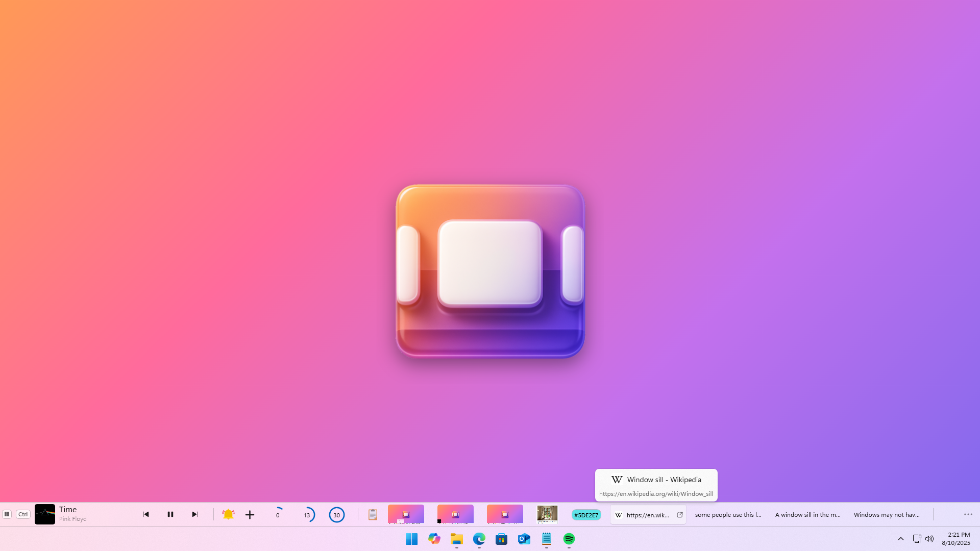This screenshot has height=551, width=980.
Task: Select the window photo clipboard thumbnail
Action: (x=547, y=514)
